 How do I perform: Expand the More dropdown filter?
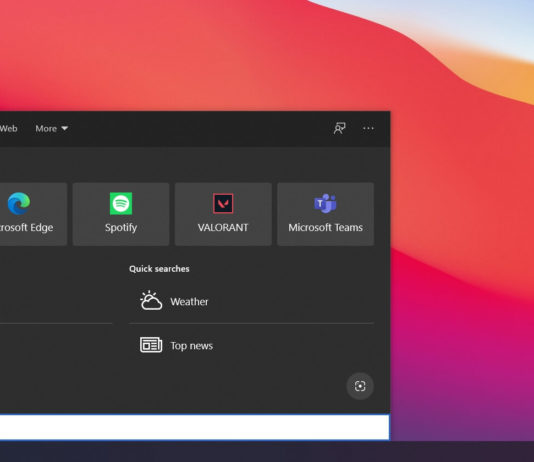[51, 129]
